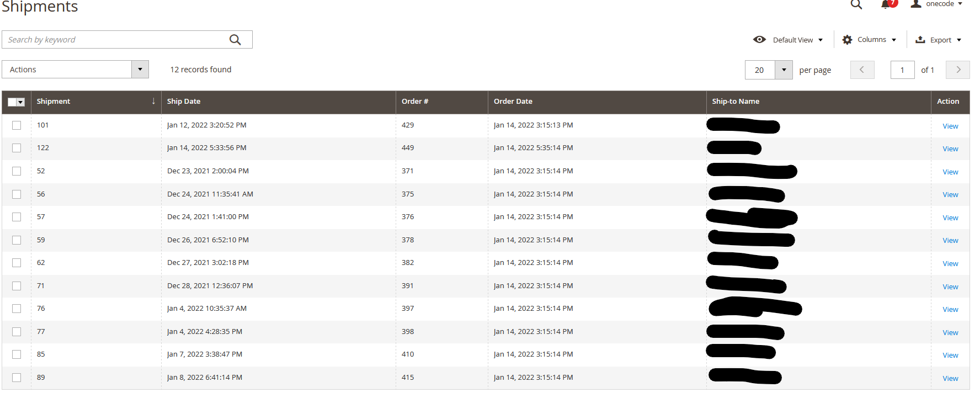View shipment 85 details

click(950, 356)
